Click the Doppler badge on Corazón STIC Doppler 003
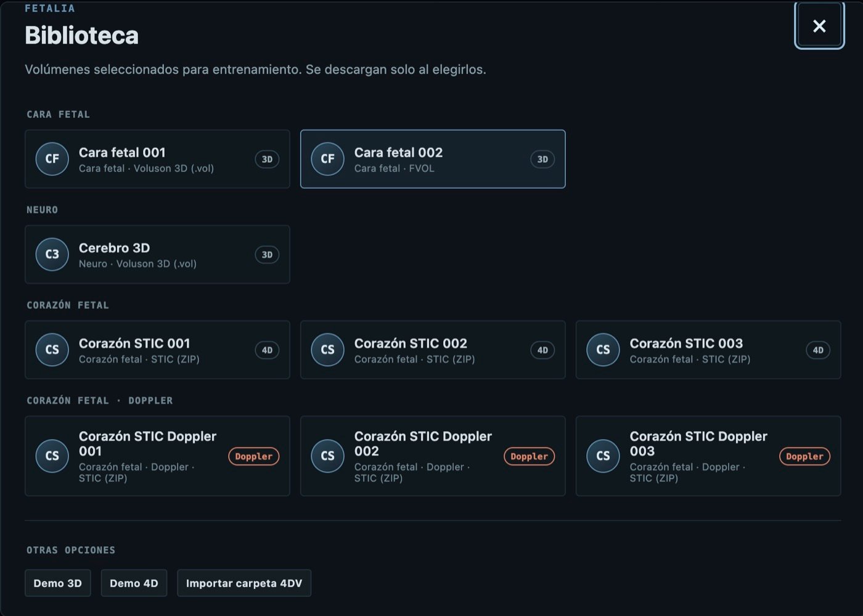Image resolution: width=863 pixels, height=616 pixels. (805, 456)
